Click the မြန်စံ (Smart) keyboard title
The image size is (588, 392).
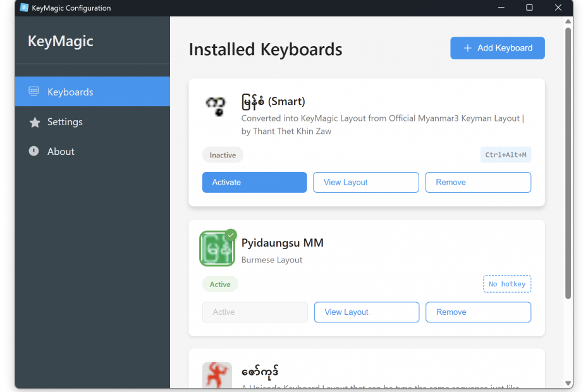click(x=273, y=102)
